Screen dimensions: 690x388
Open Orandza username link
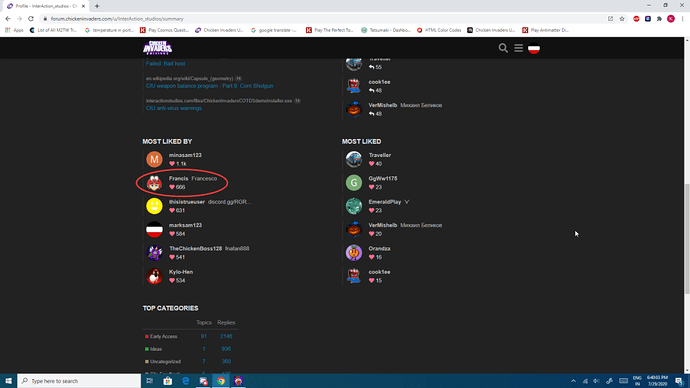pyautogui.click(x=379, y=249)
